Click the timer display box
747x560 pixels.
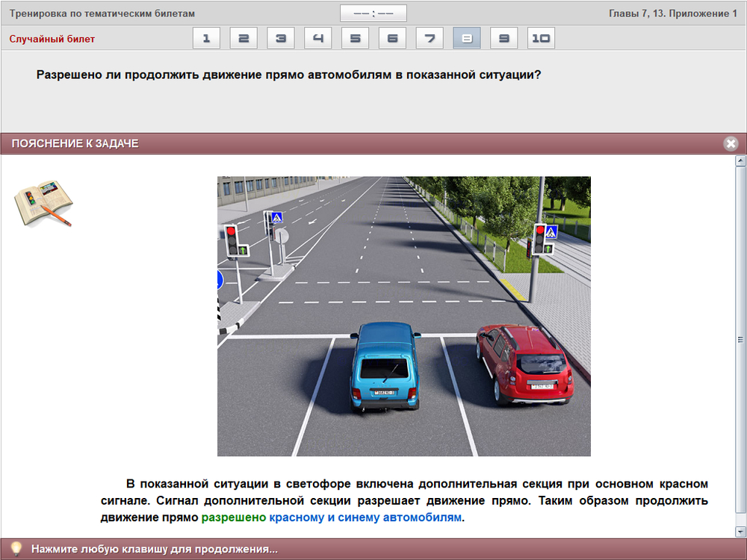click(373, 13)
